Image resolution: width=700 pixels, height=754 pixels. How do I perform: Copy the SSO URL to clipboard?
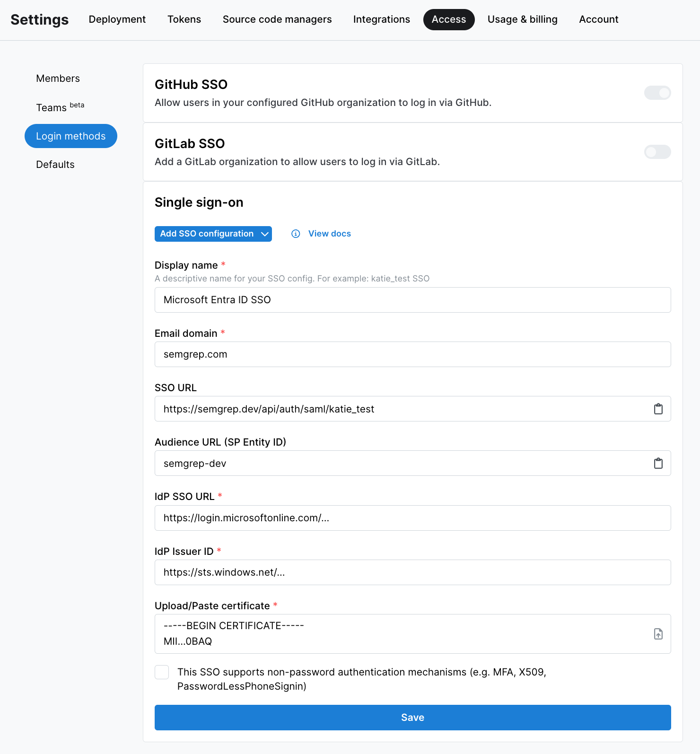pyautogui.click(x=658, y=409)
